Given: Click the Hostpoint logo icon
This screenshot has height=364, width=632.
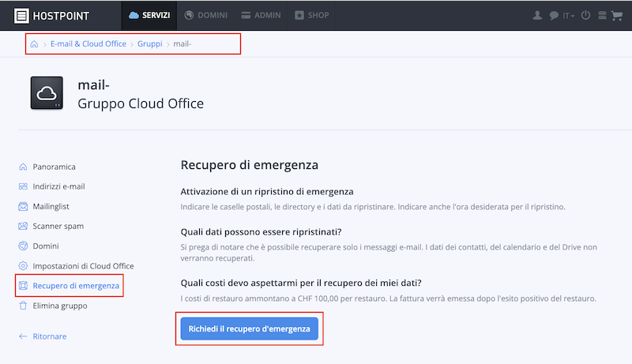Looking at the screenshot, I should pyautogui.click(x=21, y=16).
